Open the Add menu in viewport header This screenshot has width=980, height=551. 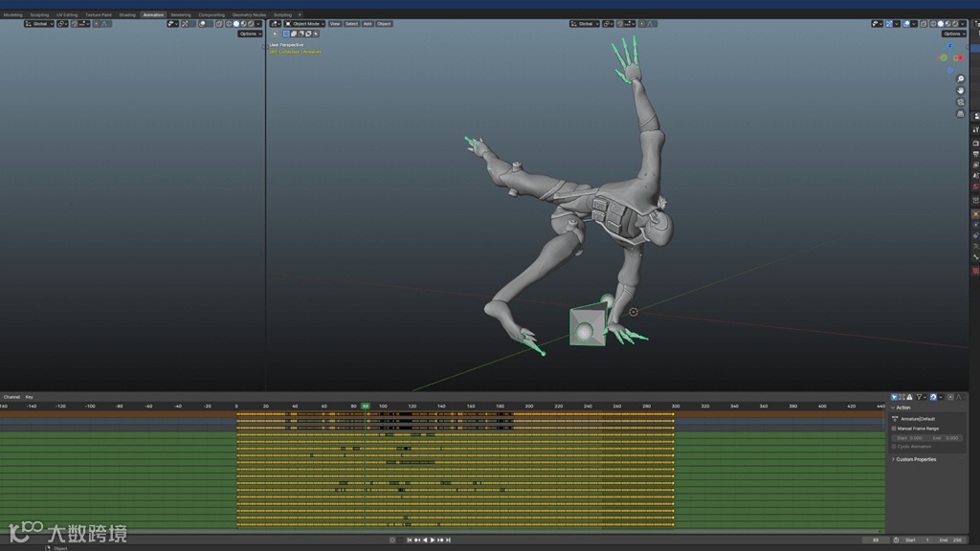367,24
